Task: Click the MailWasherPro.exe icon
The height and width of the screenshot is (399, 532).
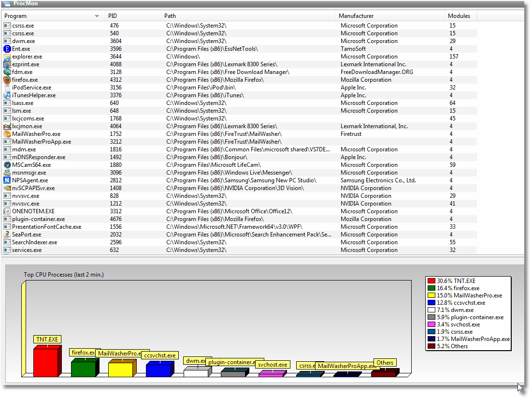Action: 7,134
